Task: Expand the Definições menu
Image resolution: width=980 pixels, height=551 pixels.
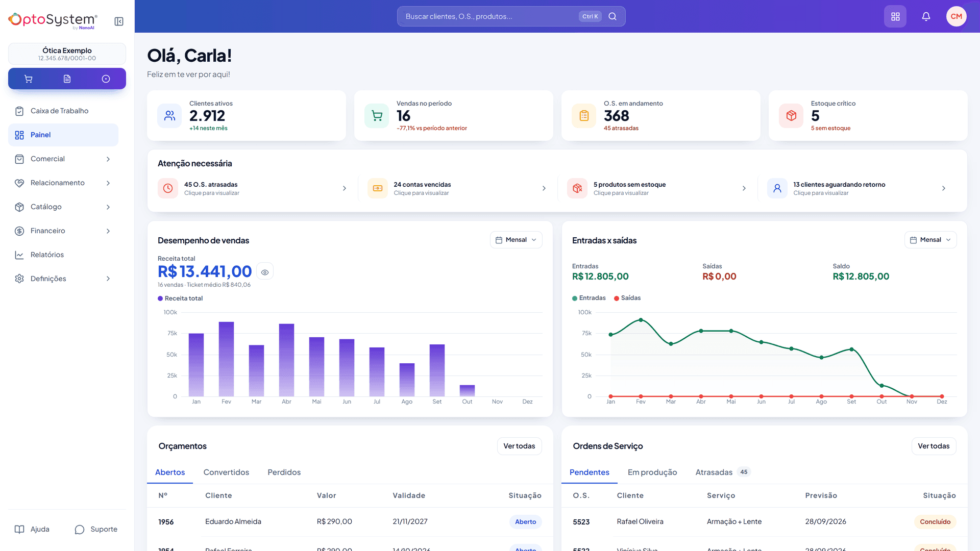Action: [x=63, y=279]
